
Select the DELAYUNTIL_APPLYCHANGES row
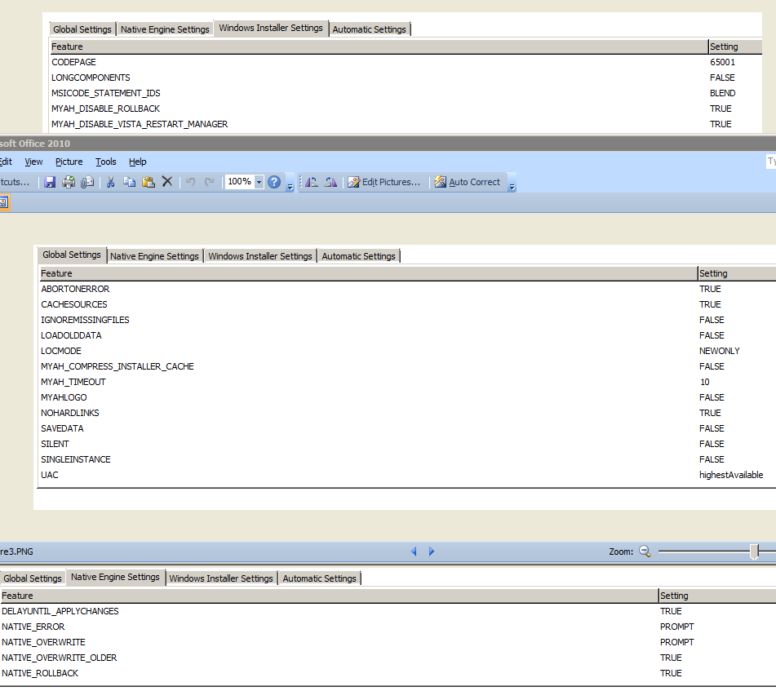pyautogui.click(x=388, y=611)
